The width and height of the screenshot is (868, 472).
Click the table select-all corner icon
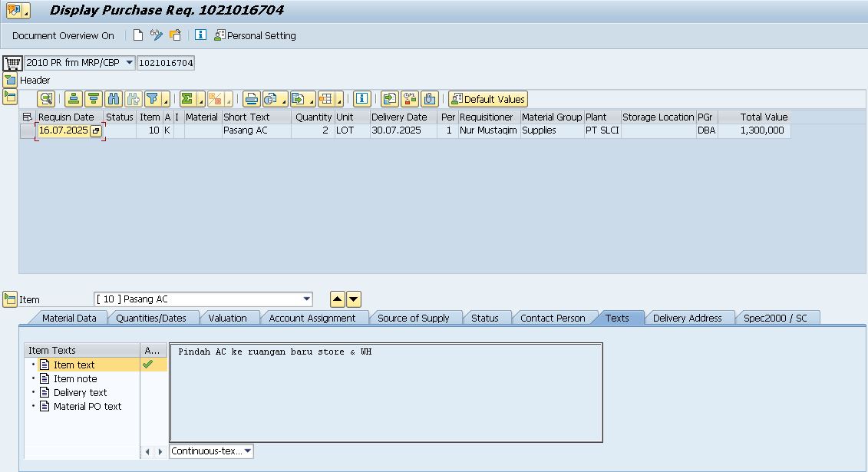(x=27, y=117)
